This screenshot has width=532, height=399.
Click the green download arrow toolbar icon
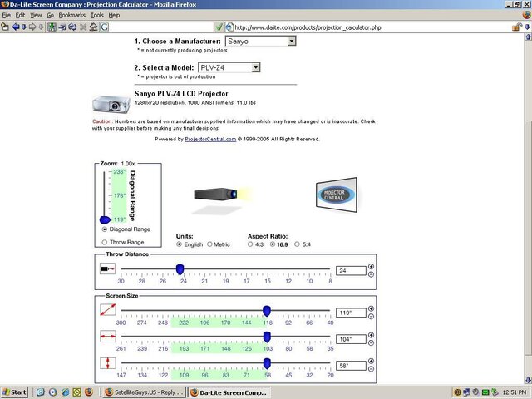[x=52, y=27]
